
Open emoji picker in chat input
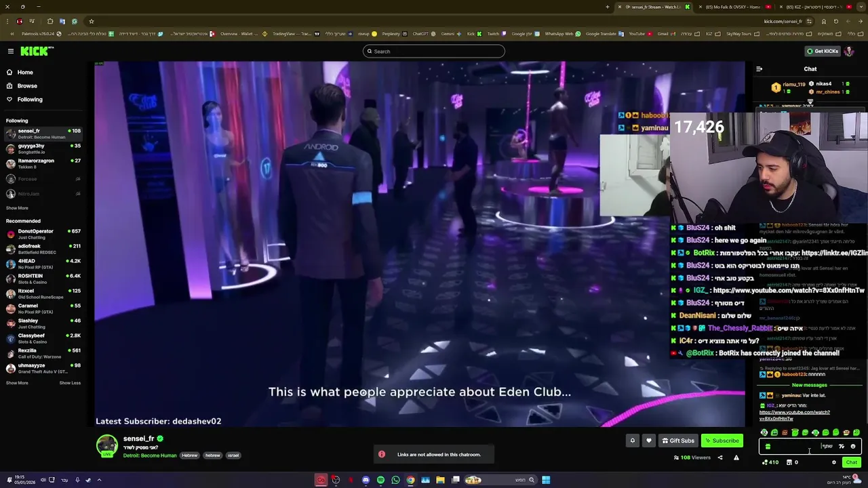pyautogui.click(x=853, y=447)
